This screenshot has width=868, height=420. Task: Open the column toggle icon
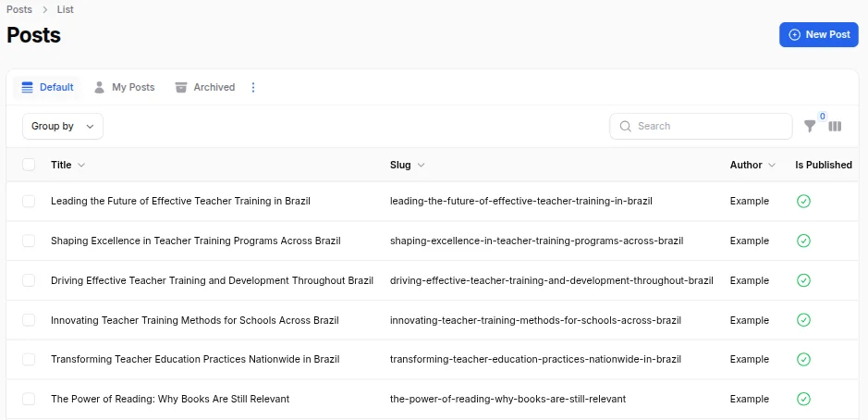pos(835,127)
